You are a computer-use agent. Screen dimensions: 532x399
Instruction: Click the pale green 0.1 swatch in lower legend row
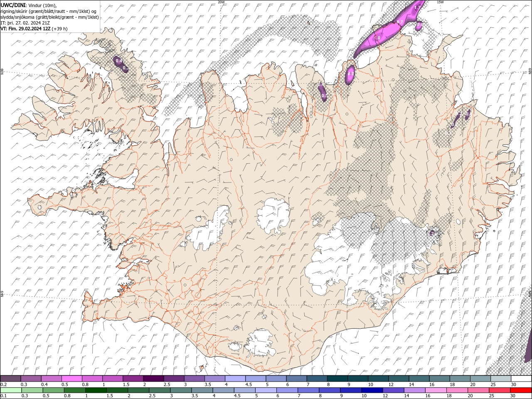11,390
